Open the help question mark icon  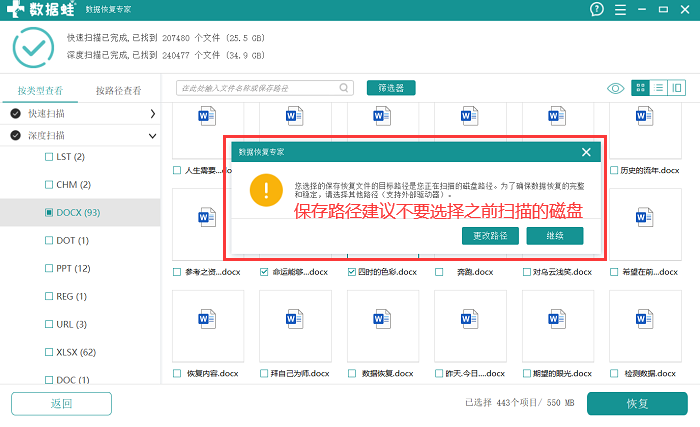pyautogui.click(x=596, y=9)
